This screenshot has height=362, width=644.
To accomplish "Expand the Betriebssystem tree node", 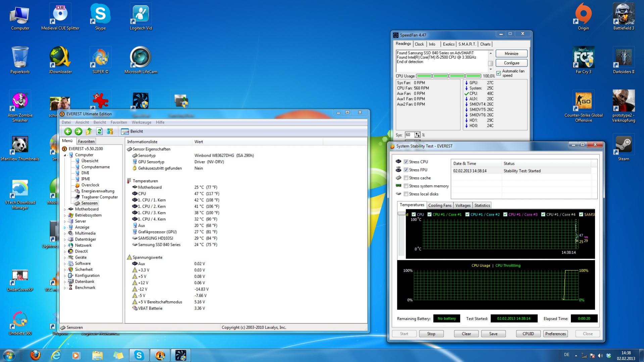I will tap(65, 215).
